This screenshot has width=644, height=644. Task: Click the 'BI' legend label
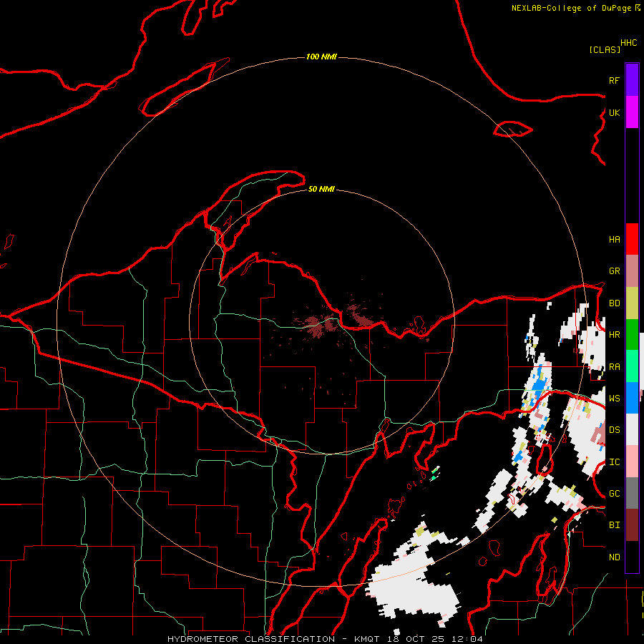pos(614,525)
